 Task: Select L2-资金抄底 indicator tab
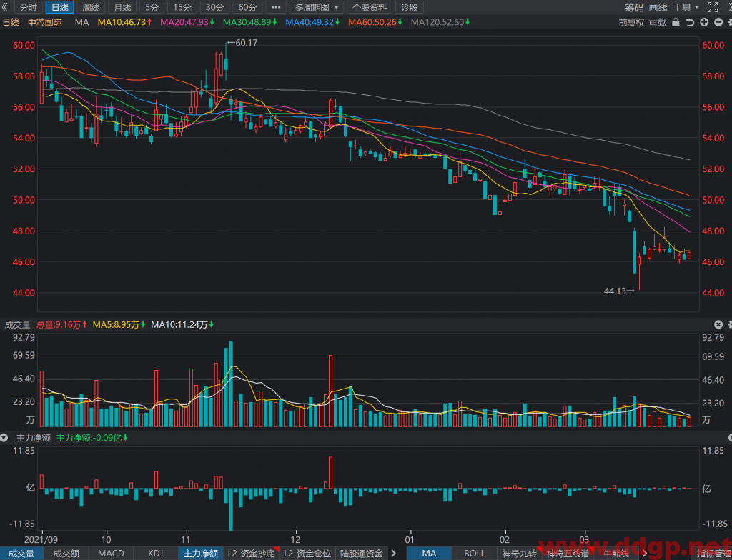pos(251,554)
